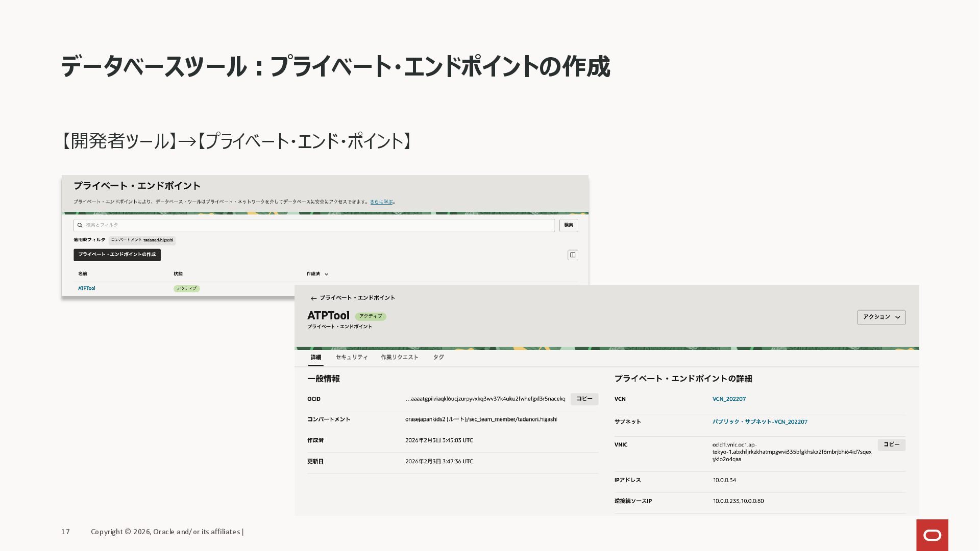980x551 pixels.
Task: Switch to the セキュリティ tab
Action: (x=352, y=357)
